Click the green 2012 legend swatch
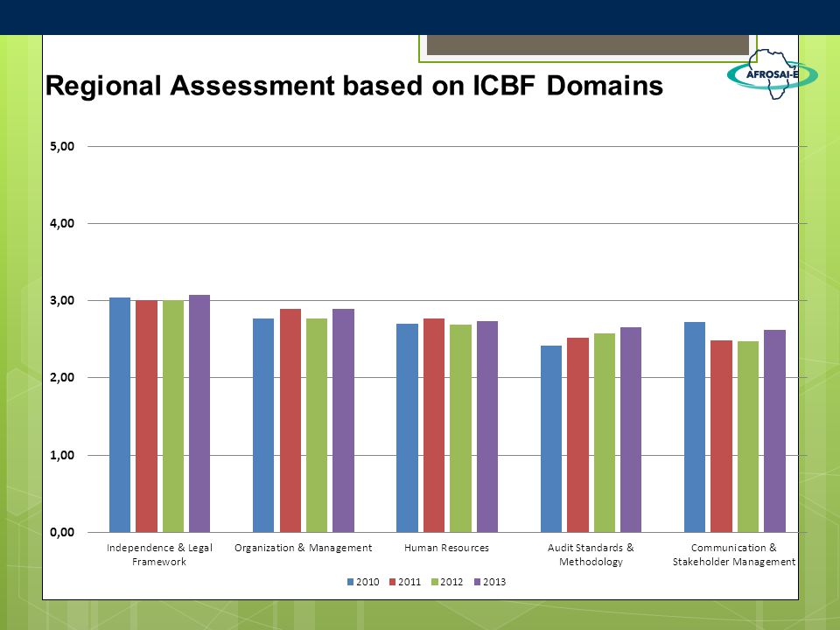840x630 pixels. tap(435, 582)
